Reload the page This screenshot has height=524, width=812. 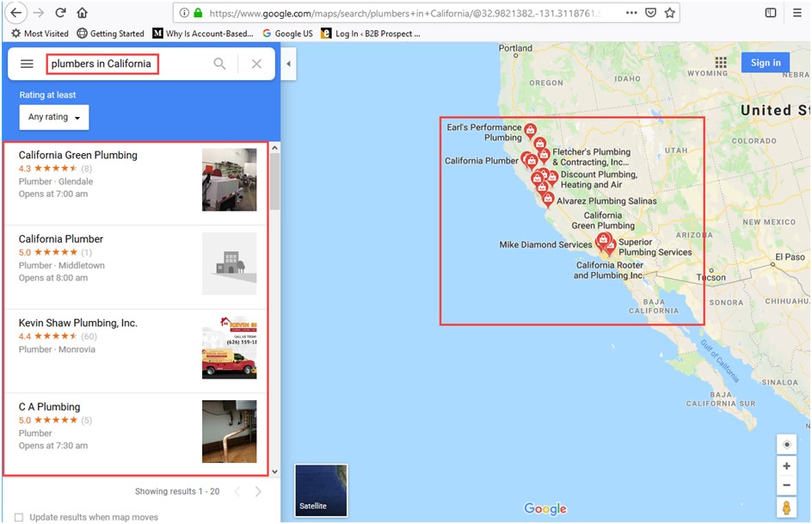[60, 13]
